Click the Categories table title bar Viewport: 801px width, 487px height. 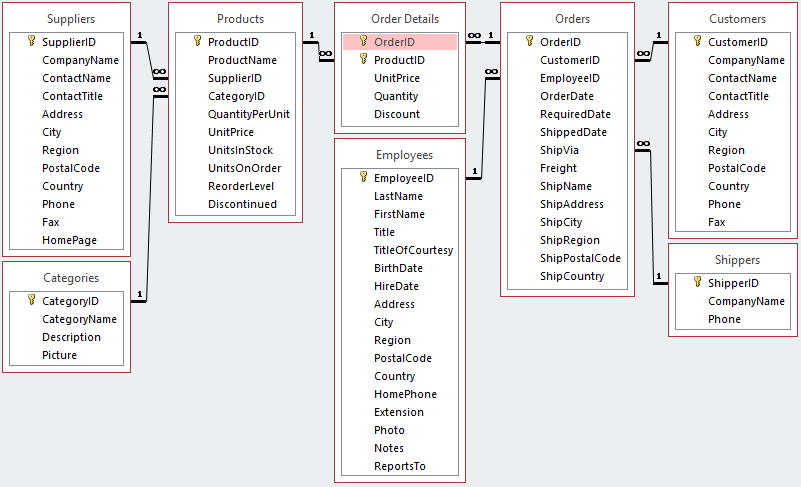pos(69,278)
